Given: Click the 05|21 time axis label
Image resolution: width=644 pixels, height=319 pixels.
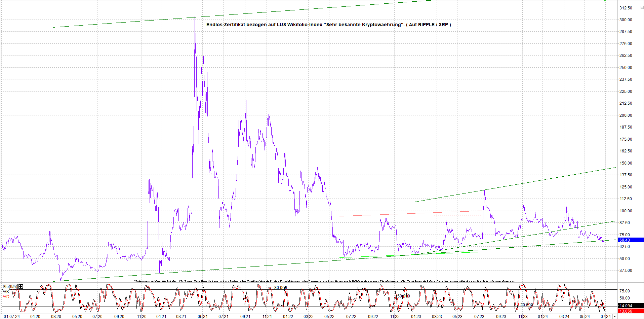Looking at the screenshot, I should (202, 316).
